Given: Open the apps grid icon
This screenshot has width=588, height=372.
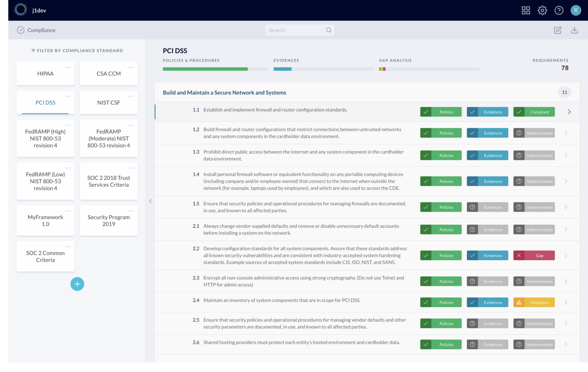Looking at the screenshot, I should (x=526, y=11).
